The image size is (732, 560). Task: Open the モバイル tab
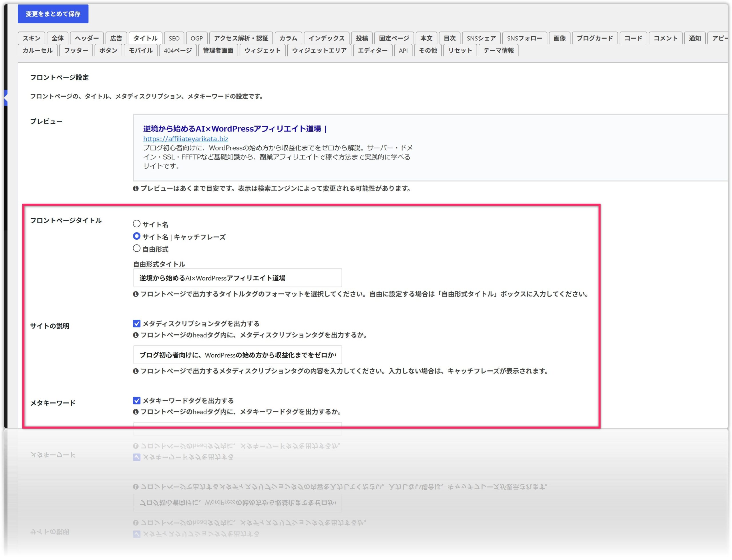pos(141,50)
